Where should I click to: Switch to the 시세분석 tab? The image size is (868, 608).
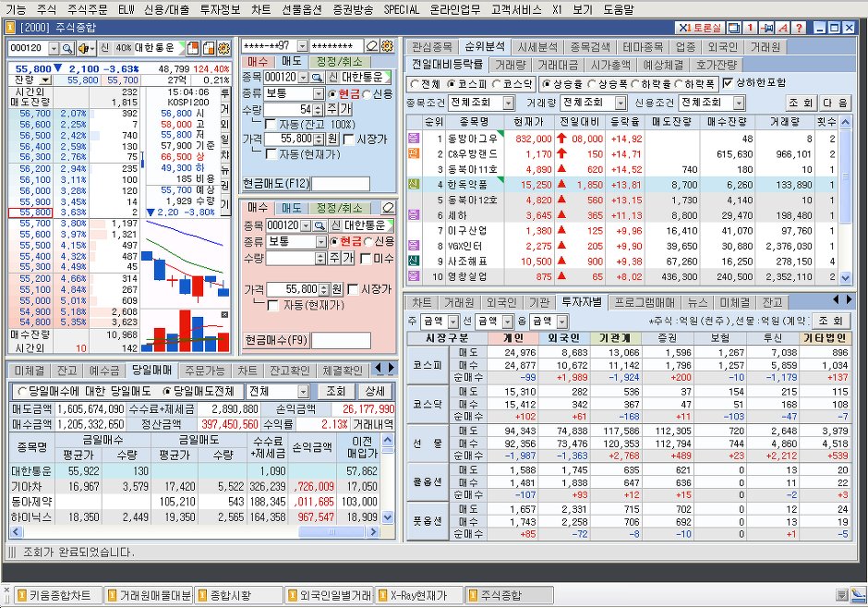pos(537,47)
